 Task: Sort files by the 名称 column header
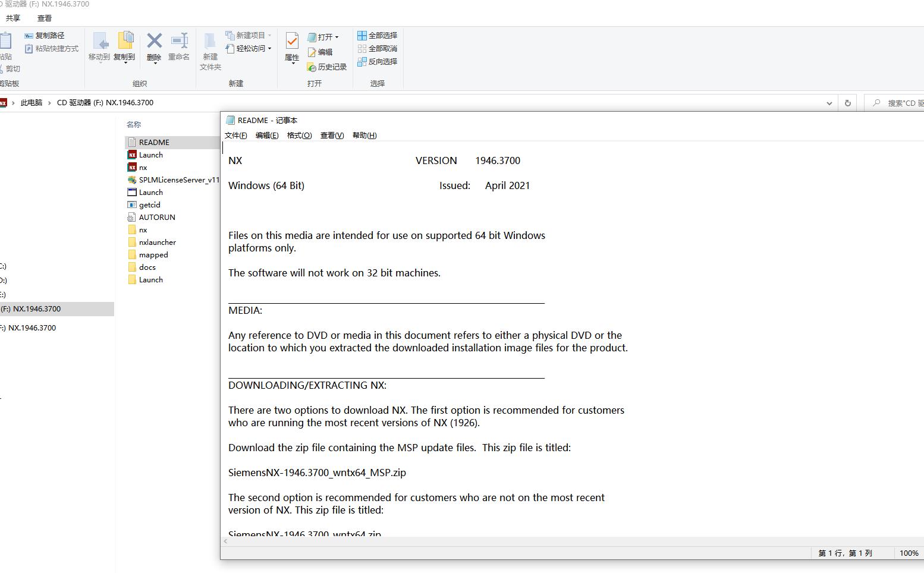pyautogui.click(x=134, y=125)
